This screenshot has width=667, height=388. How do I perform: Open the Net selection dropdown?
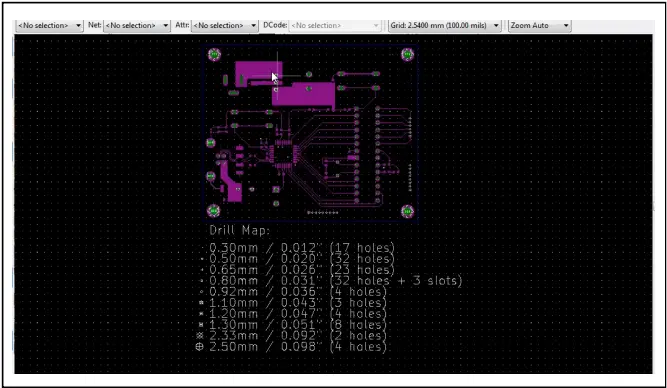coord(137,26)
